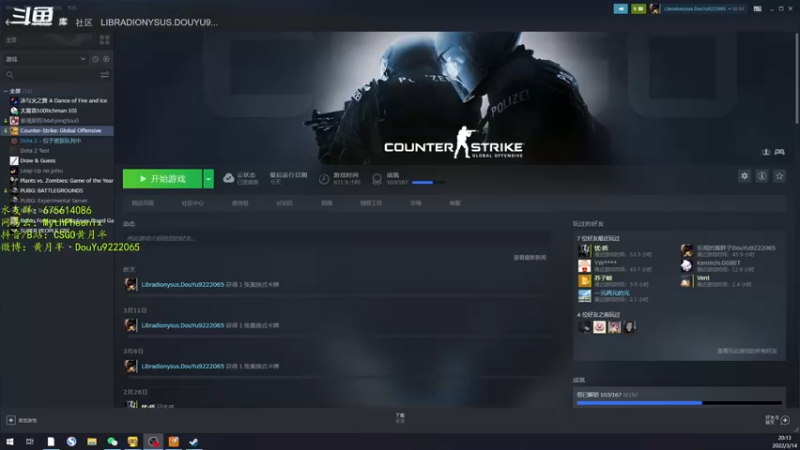Screen dimensions: 800x450
Task: Open the Library tab in top navigation
Action: (x=63, y=22)
